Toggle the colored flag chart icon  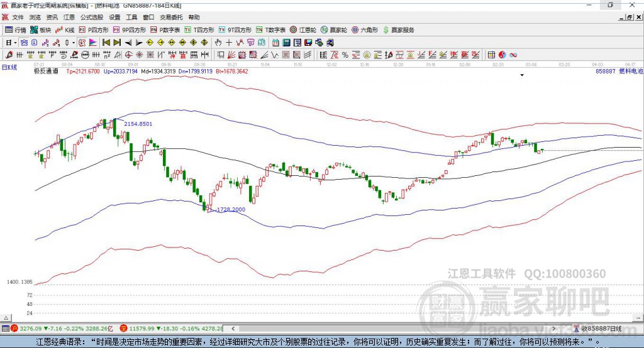pyautogui.click(x=93, y=42)
